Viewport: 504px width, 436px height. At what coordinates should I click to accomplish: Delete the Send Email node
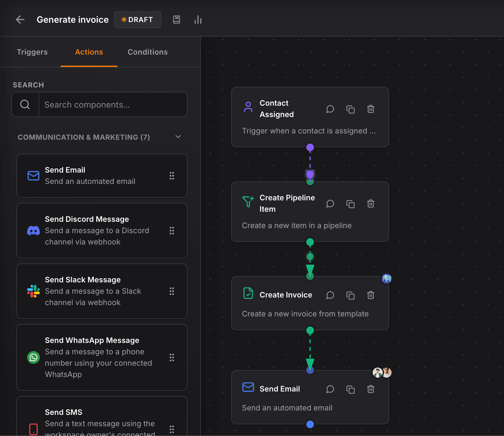(x=371, y=389)
